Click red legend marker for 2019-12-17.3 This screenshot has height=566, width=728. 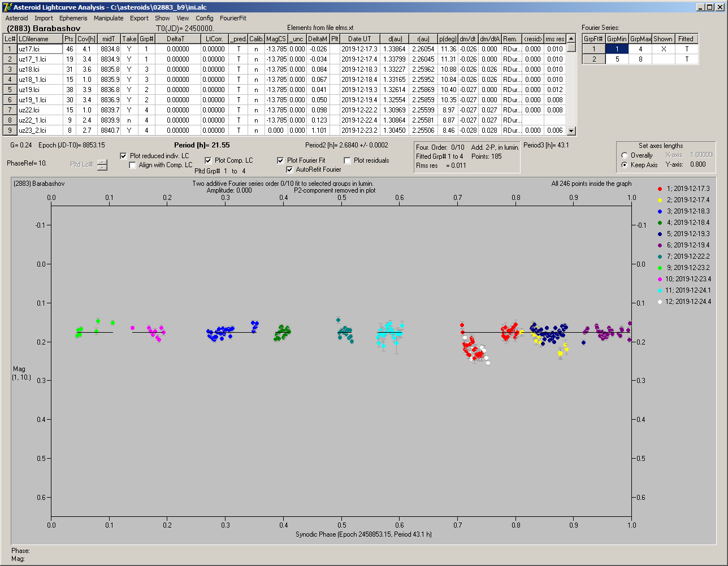[660, 189]
